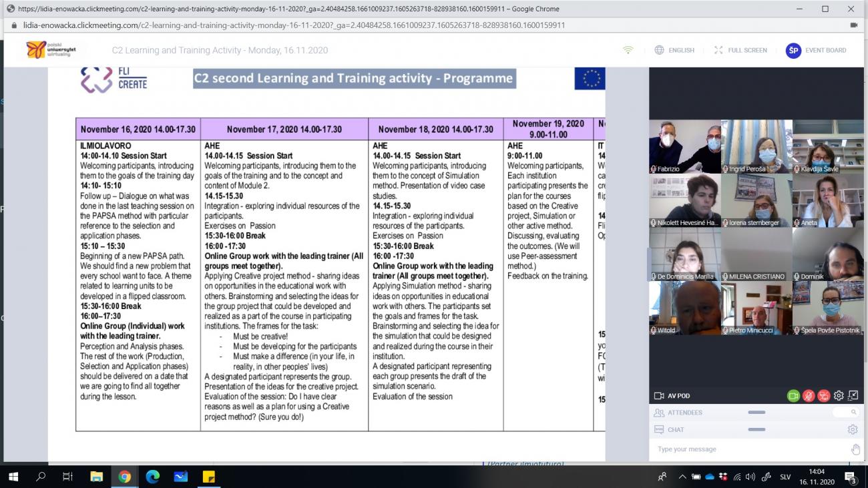Open the volume control tray icon
Viewport: 868px width, 488px height.
tap(750, 477)
